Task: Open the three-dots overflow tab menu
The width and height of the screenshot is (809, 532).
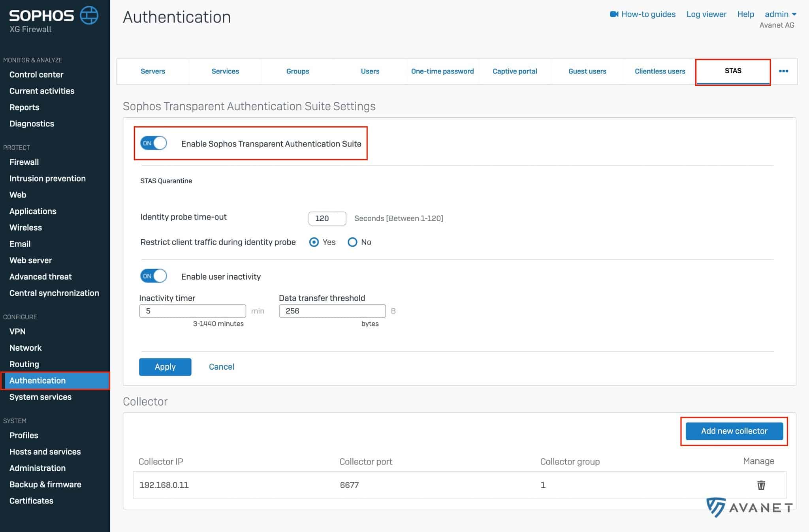Action: pos(783,71)
